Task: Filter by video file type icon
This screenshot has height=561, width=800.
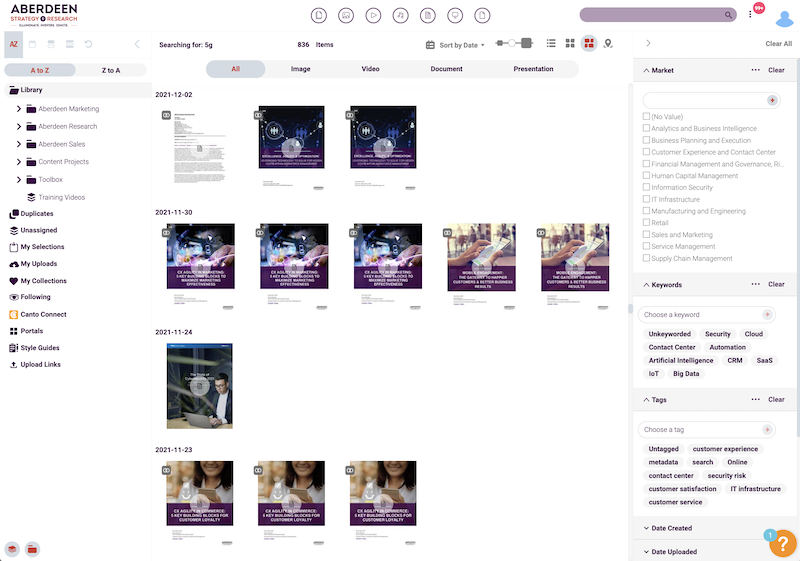Action: (x=373, y=15)
